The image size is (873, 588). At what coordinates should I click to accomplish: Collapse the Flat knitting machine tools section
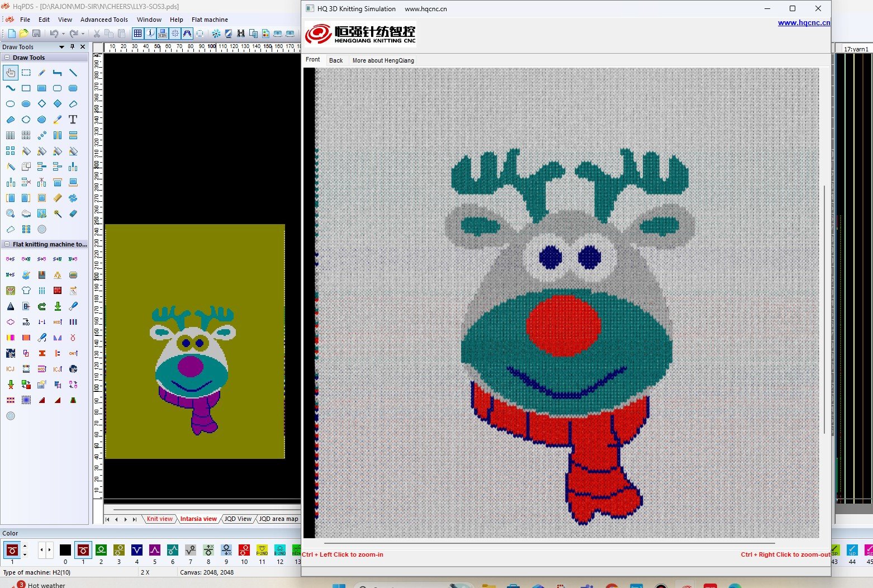click(x=7, y=244)
